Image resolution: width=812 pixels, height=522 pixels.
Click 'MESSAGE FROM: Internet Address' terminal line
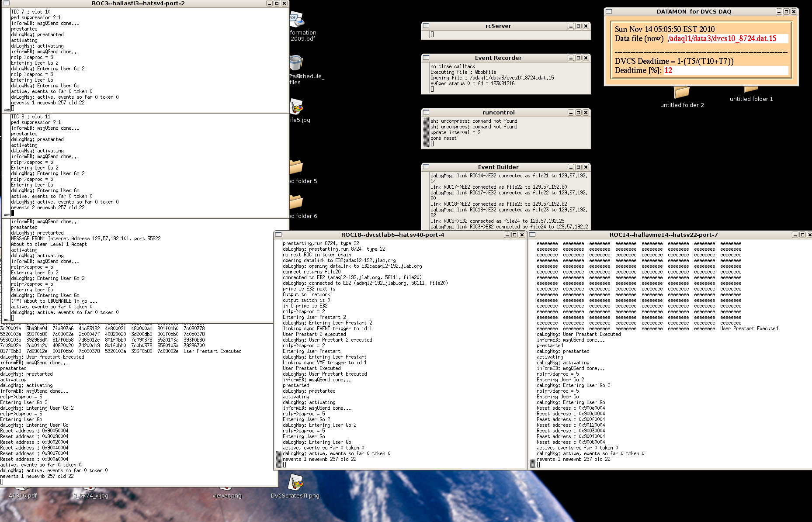86,239
